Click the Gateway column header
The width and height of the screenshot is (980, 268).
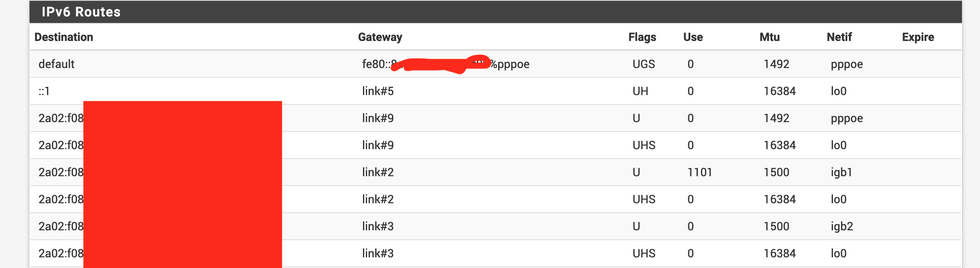click(380, 37)
